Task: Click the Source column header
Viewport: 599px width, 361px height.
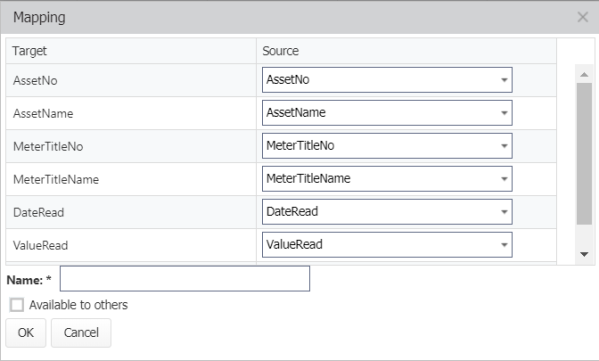Action: tap(406, 51)
